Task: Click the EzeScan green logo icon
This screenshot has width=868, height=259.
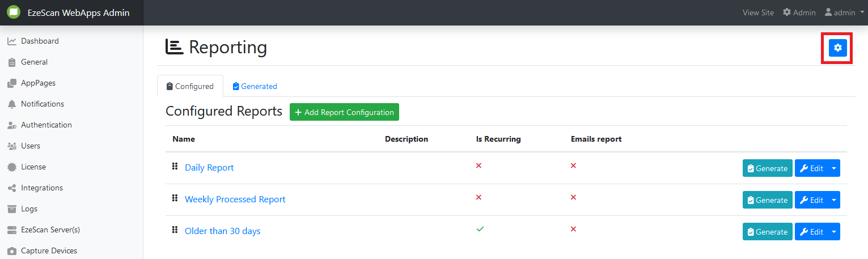Action: tap(14, 12)
